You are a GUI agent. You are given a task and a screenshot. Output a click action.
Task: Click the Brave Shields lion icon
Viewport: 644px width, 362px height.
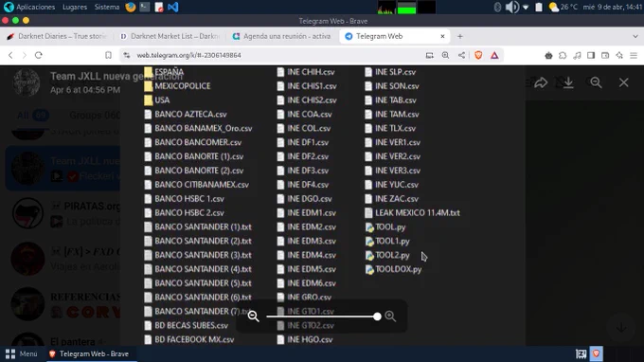click(x=478, y=55)
